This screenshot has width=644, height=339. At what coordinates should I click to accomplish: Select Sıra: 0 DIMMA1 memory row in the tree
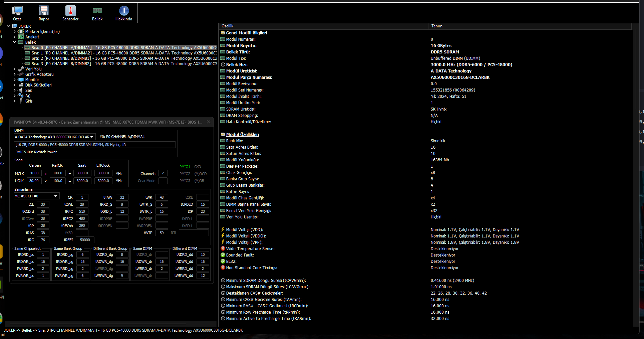pyautogui.click(x=120, y=47)
